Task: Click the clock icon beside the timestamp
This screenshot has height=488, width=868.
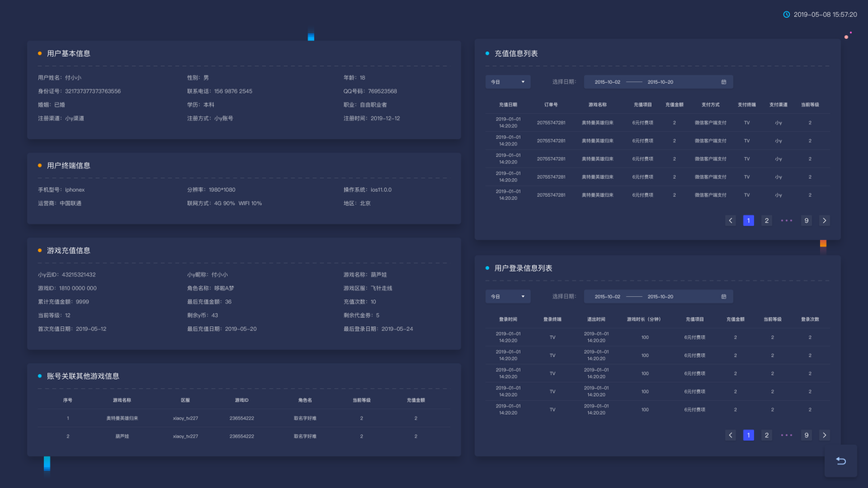Action: 787,15
